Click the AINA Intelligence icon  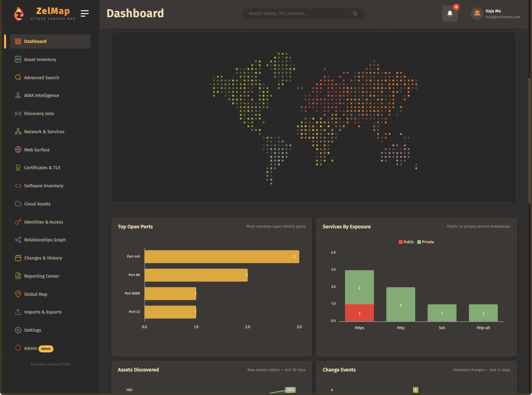(18, 95)
